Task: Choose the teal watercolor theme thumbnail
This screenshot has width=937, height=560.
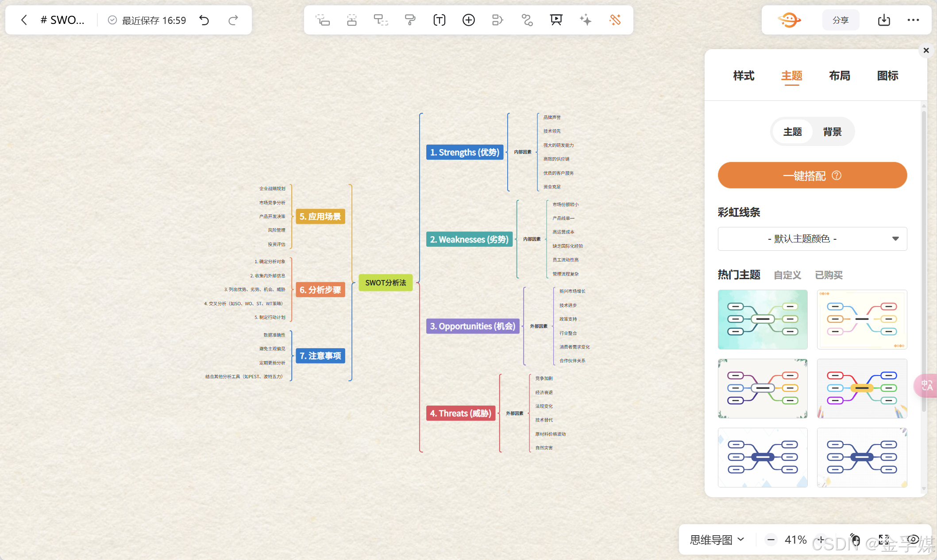Action: (763, 319)
